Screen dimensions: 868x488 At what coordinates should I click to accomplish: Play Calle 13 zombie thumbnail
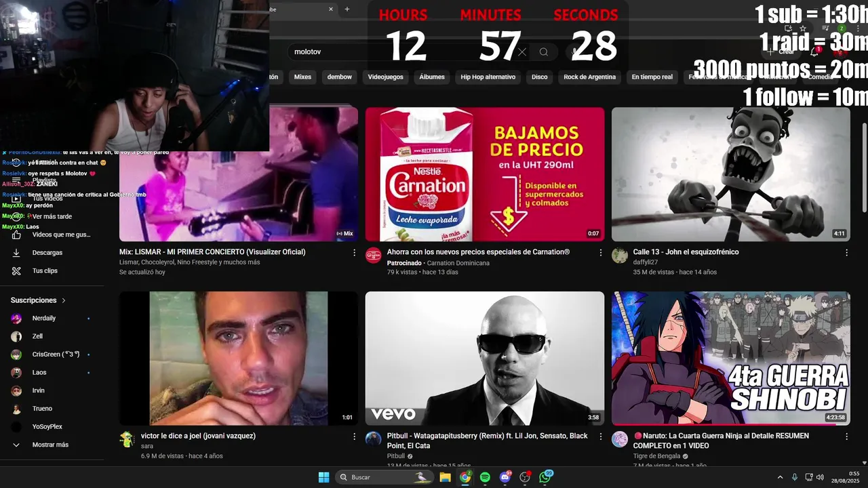(731, 174)
